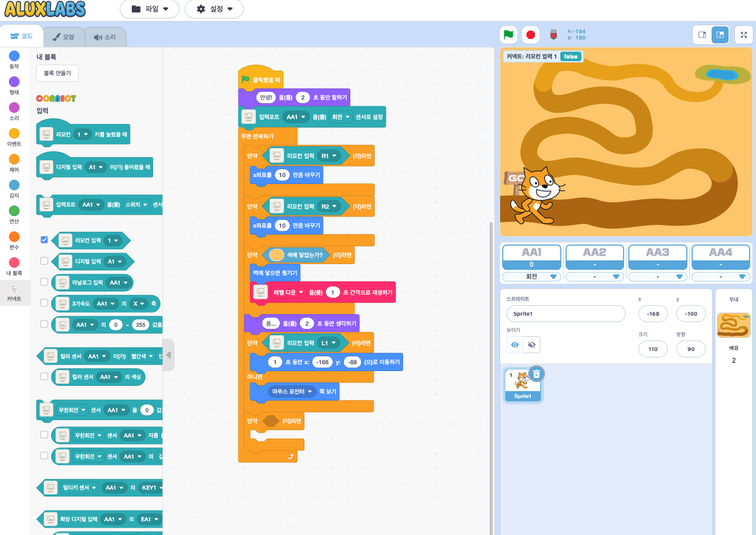Viewport: 756px width, 535px height.
Task: Select the 커넥트 connect category
Action: click(x=14, y=292)
